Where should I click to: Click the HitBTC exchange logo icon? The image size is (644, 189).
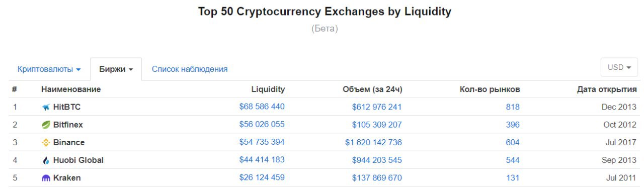tap(46, 107)
